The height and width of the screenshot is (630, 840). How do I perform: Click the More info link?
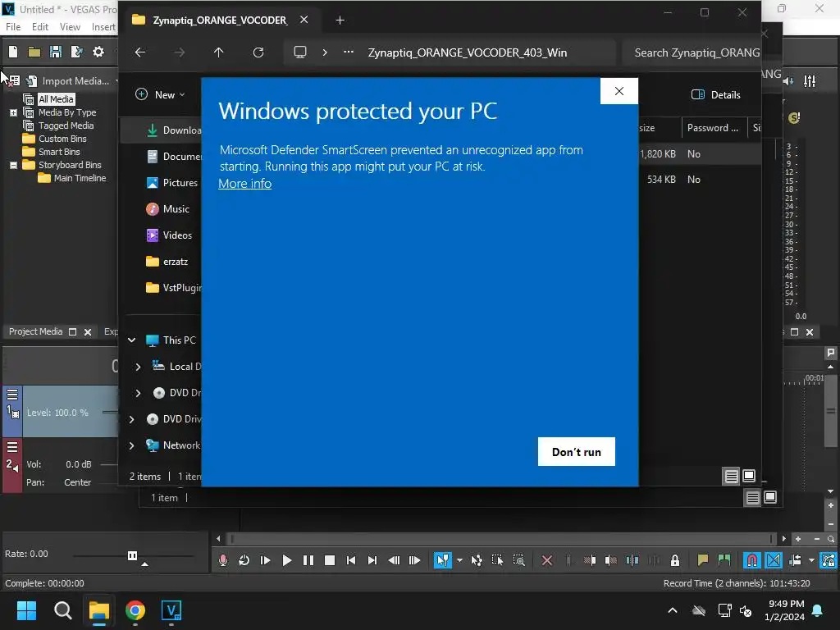244,184
